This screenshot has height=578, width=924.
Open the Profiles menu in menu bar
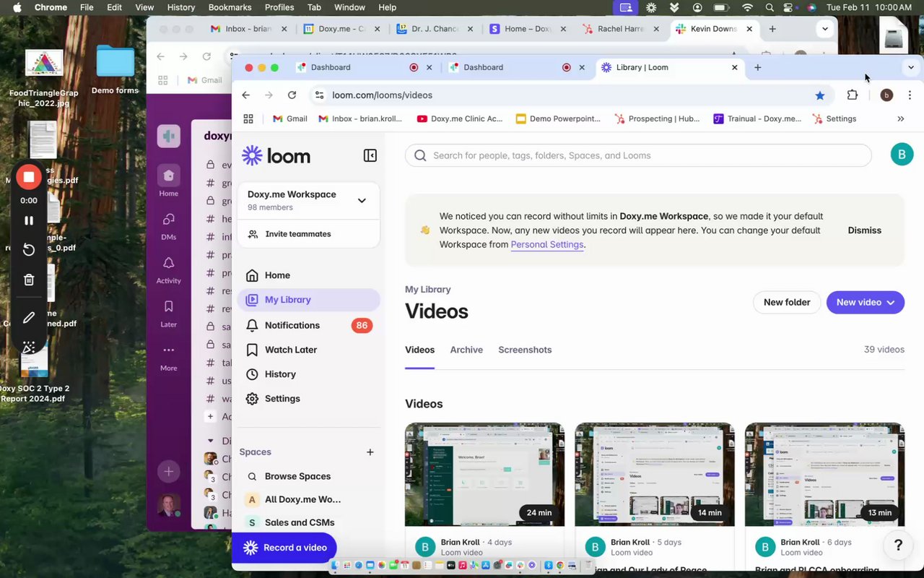coord(279,7)
